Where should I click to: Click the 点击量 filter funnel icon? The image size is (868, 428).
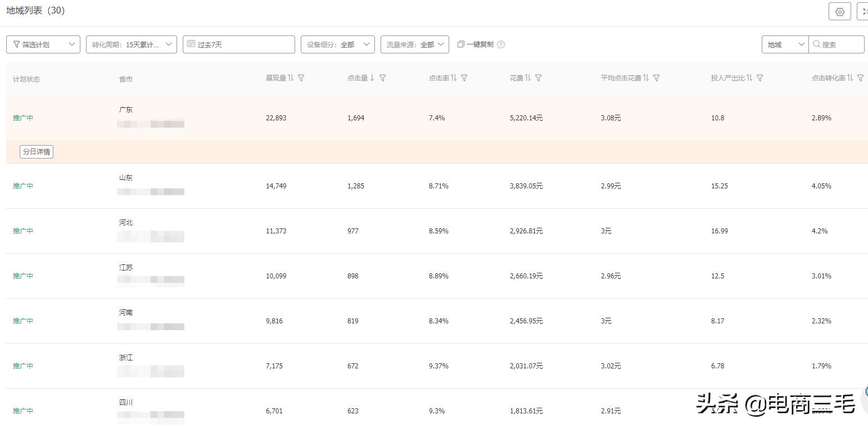[x=383, y=78]
